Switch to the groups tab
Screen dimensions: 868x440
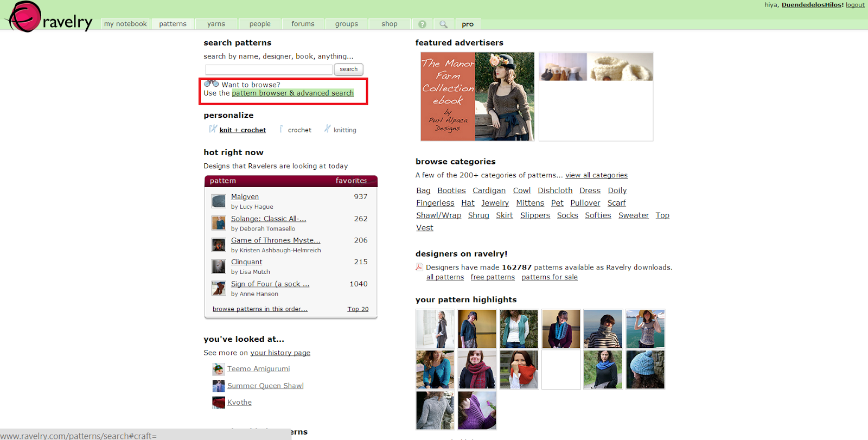[x=347, y=24]
